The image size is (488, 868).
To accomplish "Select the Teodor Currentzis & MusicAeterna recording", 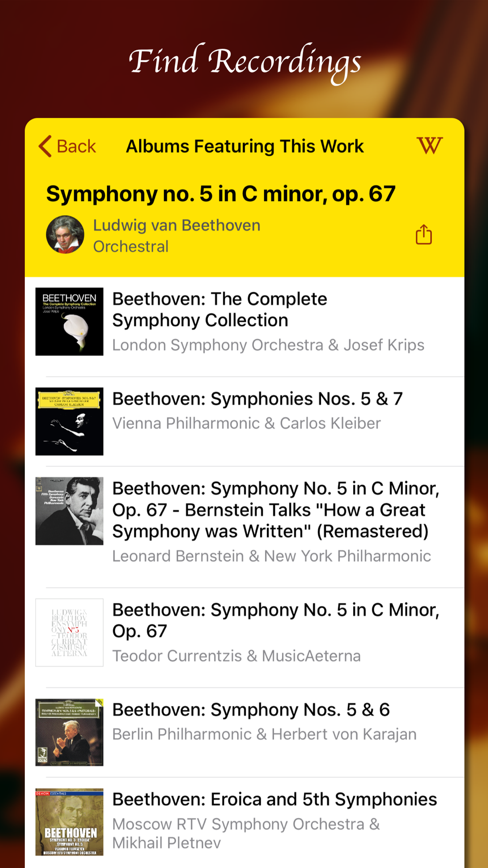I will click(236, 656).
